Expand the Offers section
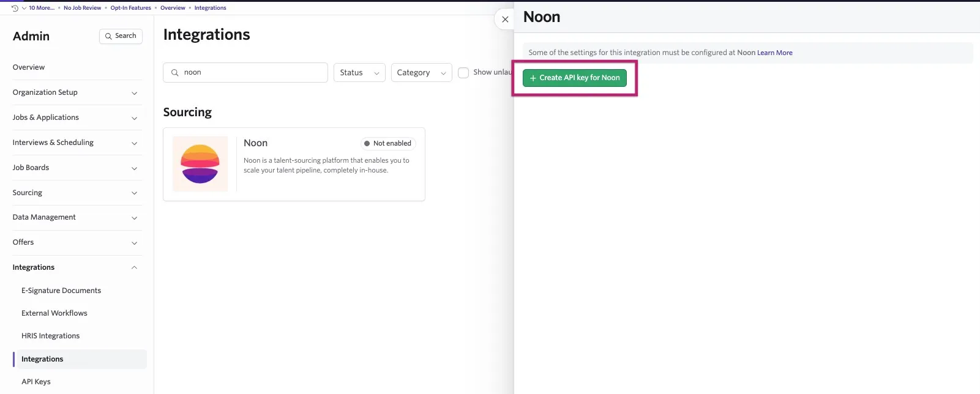 point(77,242)
